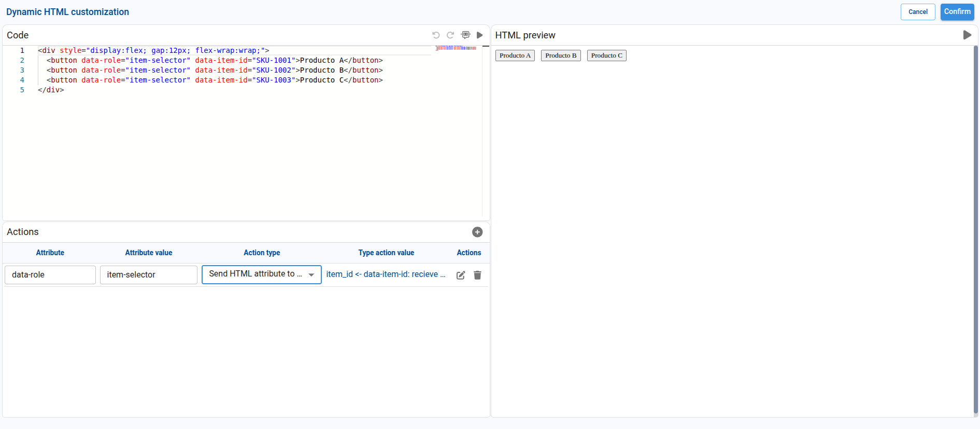Click Producto C preview button
The height and width of the screenshot is (429, 980).
click(607, 56)
